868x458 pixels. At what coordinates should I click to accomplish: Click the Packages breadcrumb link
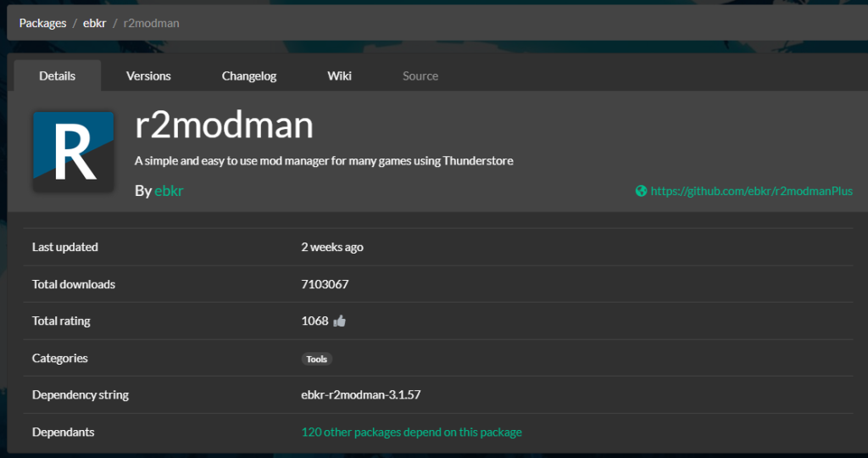(x=42, y=23)
